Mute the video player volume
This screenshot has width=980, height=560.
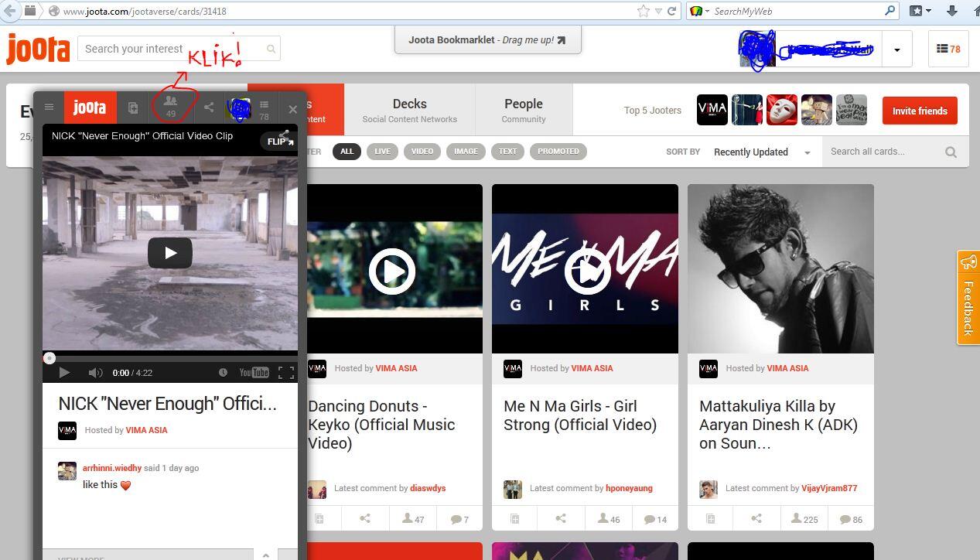point(96,373)
